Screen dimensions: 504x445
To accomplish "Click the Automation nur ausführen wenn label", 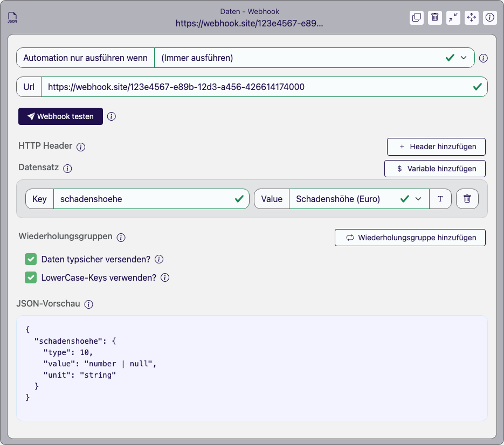I will click(86, 58).
